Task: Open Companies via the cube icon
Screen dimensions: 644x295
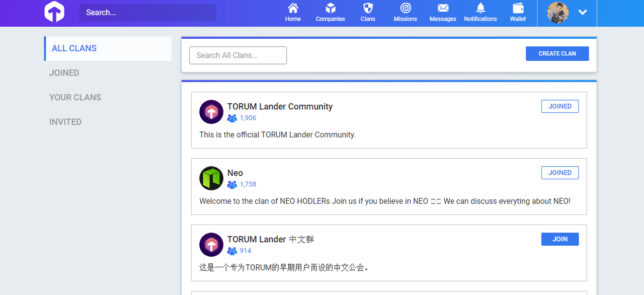Action: coord(331,8)
